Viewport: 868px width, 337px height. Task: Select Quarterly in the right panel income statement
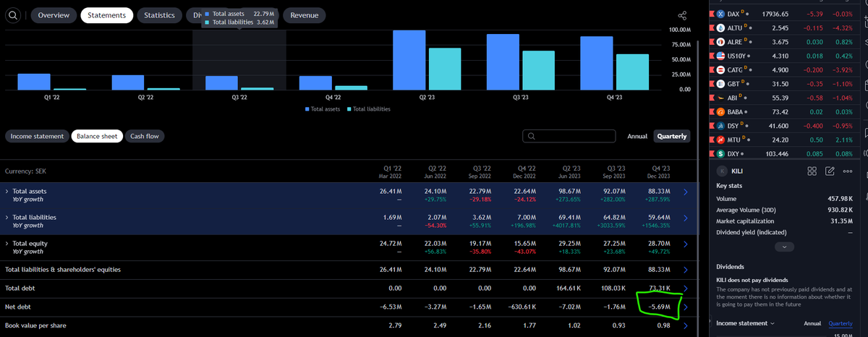pos(841,323)
